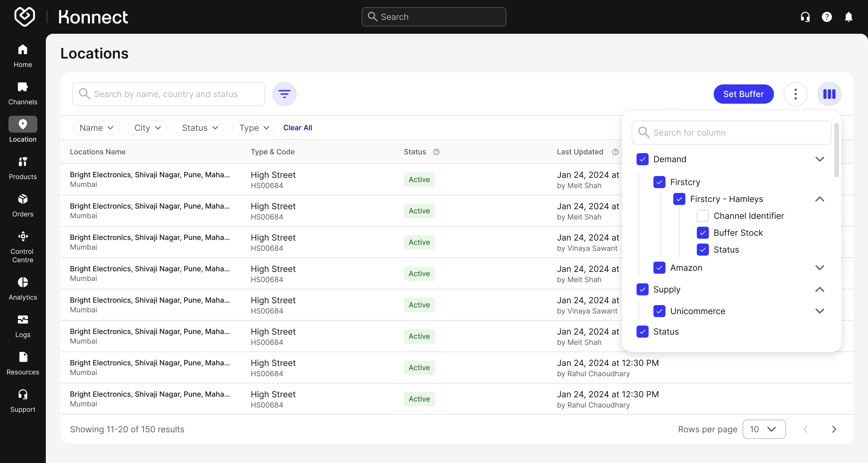Uncheck the Unicommerce checkbox
The height and width of the screenshot is (463, 868).
click(659, 311)
